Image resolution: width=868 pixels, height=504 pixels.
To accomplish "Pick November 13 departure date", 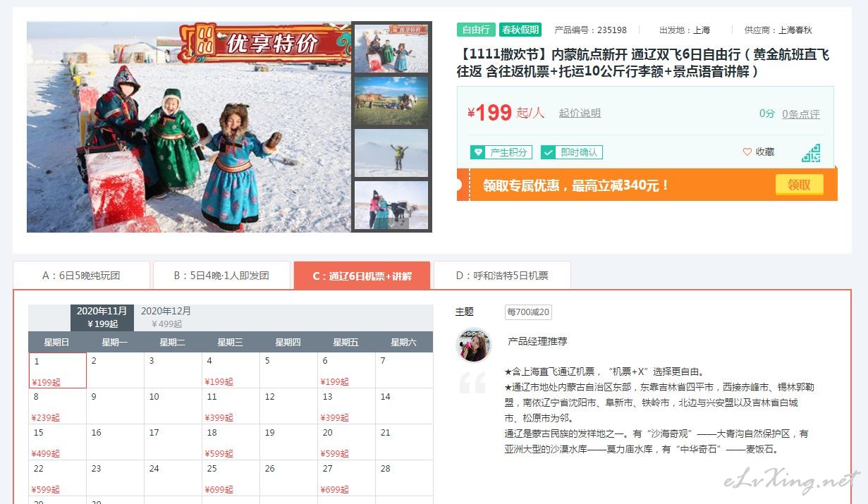I will tap(346, 407).
